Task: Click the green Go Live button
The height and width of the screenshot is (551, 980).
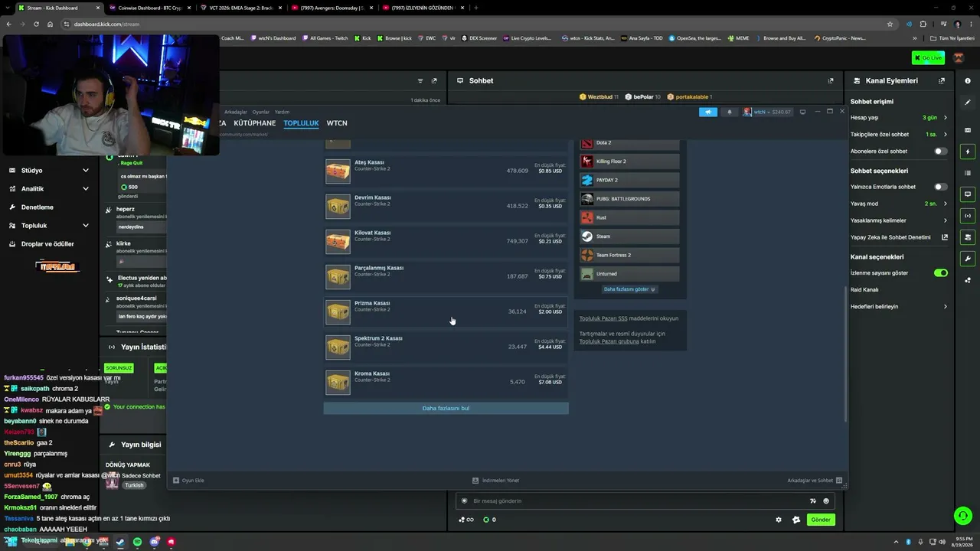Action: [x=928, y=58]
